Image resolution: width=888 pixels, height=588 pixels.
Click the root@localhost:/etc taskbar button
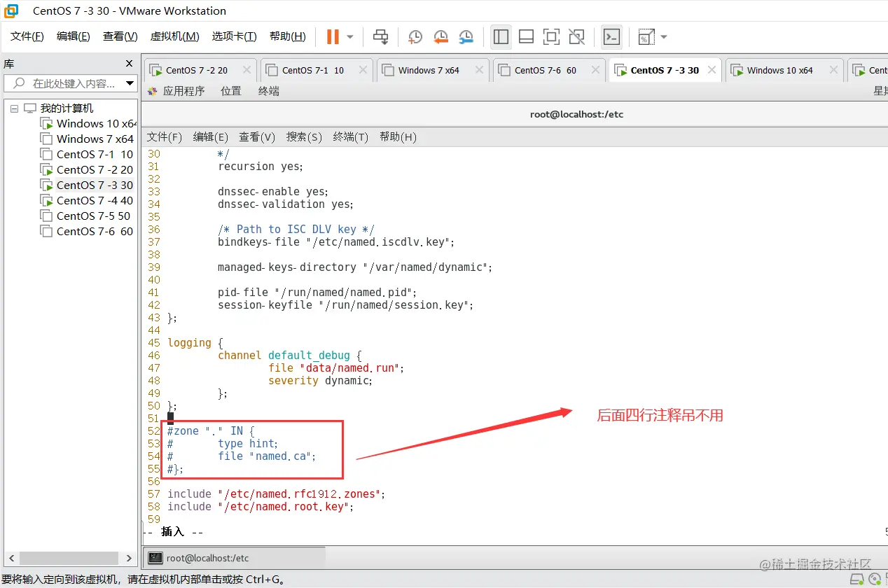click(x=235, y=558)
